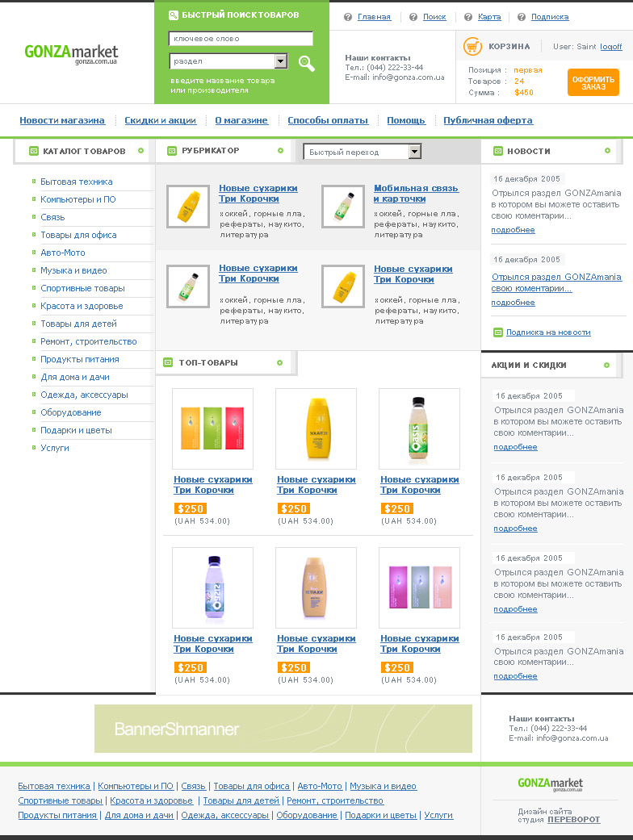Click the BannerShmanner banner
Screen dimensions: 633x840
(283, 729)
